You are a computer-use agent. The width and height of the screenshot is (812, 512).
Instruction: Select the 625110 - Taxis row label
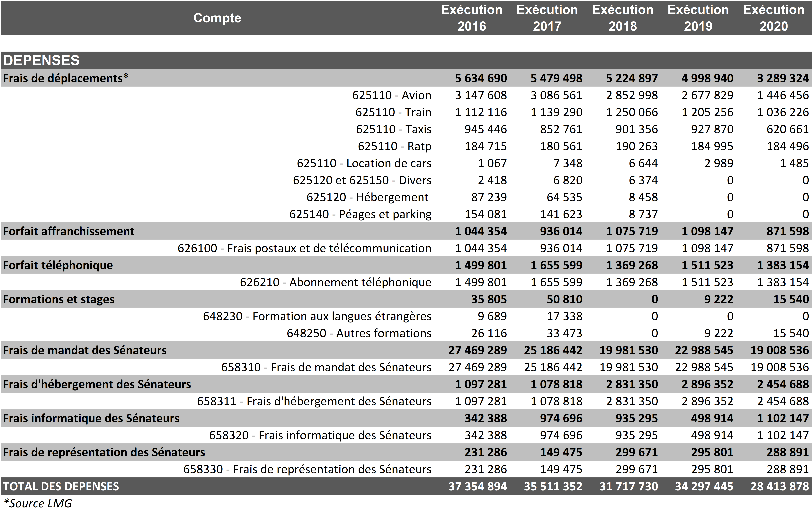click(x=394, y=129)
